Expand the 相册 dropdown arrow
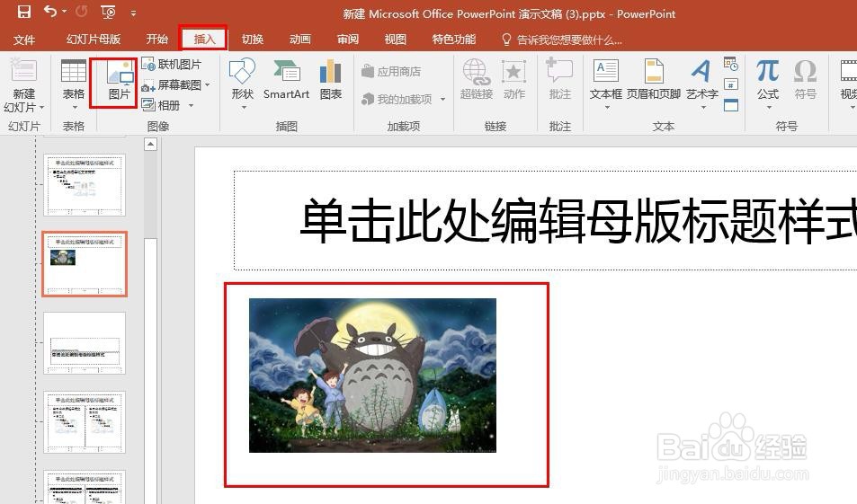The height and width of the screenshot is (504, 857). click(191, 105)
